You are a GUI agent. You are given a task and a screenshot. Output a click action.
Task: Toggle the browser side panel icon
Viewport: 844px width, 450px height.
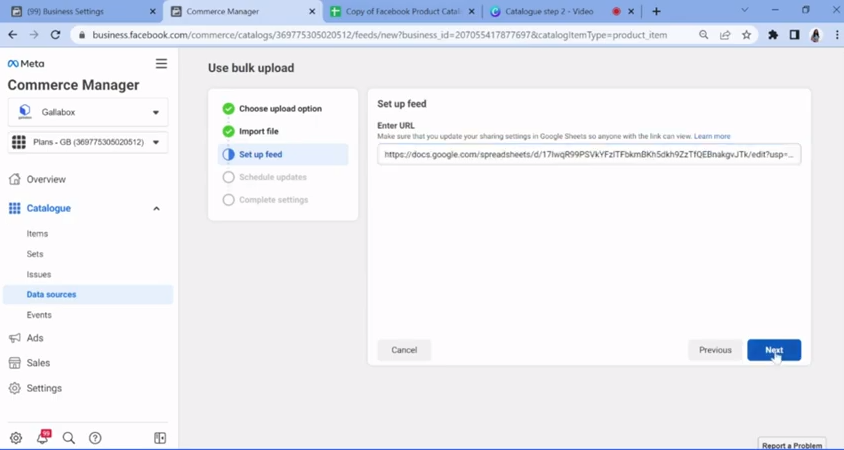point(794,35)
